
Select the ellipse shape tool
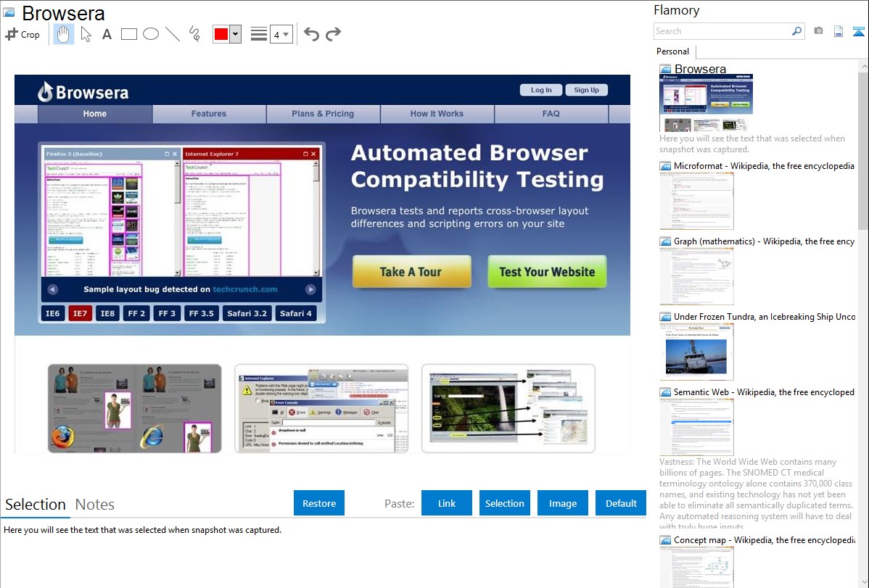[151, 34]
